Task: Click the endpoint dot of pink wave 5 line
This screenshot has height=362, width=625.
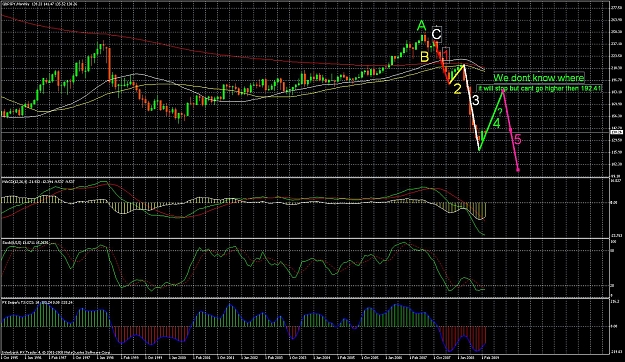Action: point(518,170)
